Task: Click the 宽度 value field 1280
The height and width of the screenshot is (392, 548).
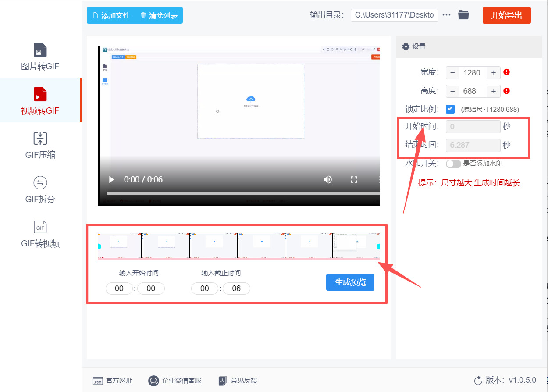Action: 473,73
